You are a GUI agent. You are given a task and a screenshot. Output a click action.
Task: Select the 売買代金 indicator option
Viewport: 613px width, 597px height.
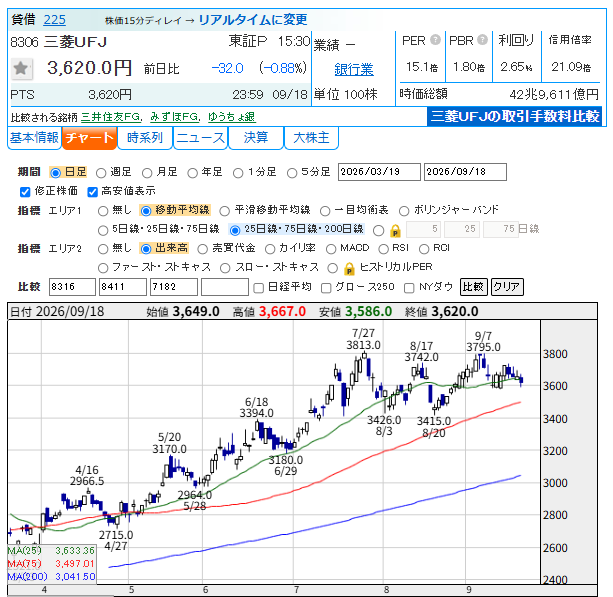coord(203,249)
